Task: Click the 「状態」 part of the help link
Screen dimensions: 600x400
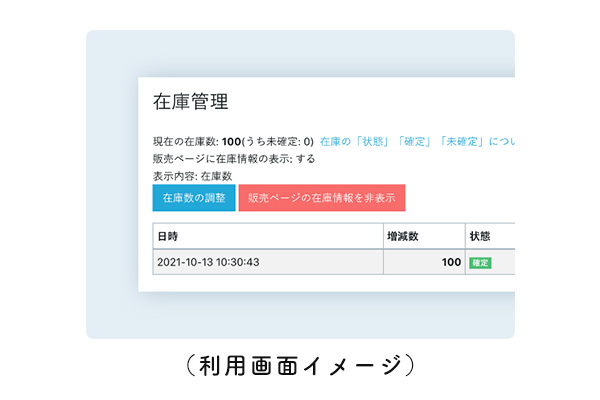Action: 371,142
